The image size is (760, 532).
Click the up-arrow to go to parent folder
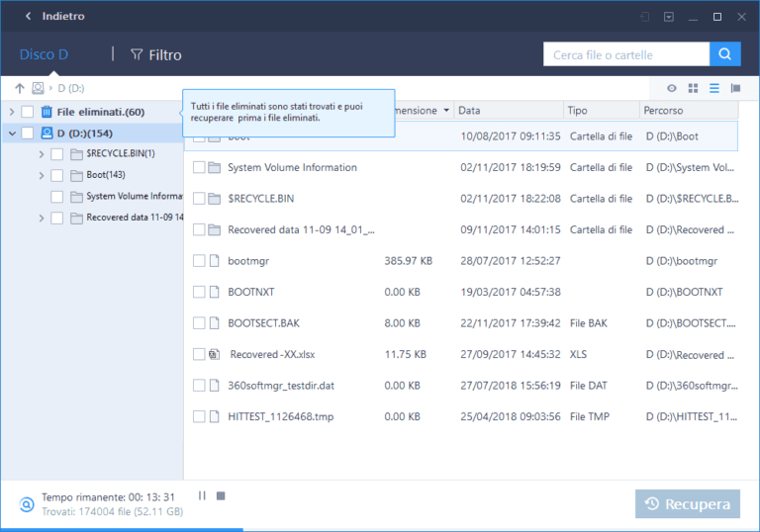tap(19, 89)
